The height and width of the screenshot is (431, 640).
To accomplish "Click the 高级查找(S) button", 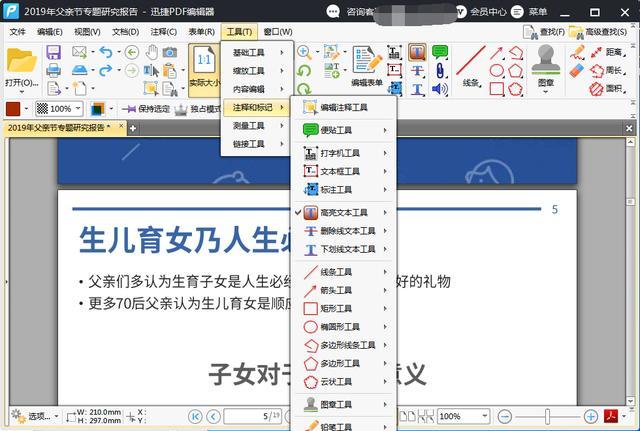I will [598, 32].
